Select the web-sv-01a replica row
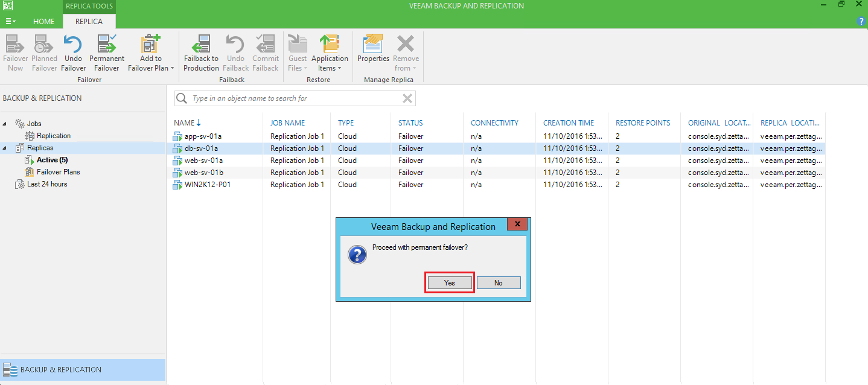This screenshot has height=385, width=868. pos(496,161)
